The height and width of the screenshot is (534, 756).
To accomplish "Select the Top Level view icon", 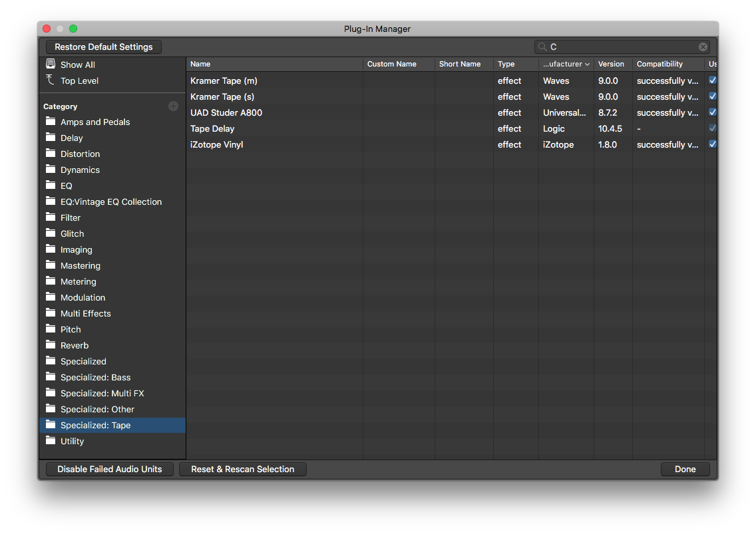I will [51, 80].
